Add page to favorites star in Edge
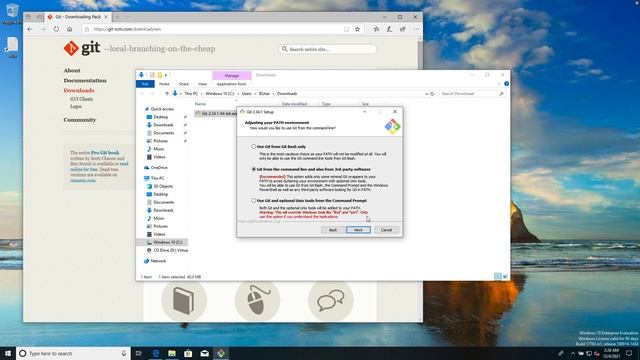640x360 pixels. (357, 29)
